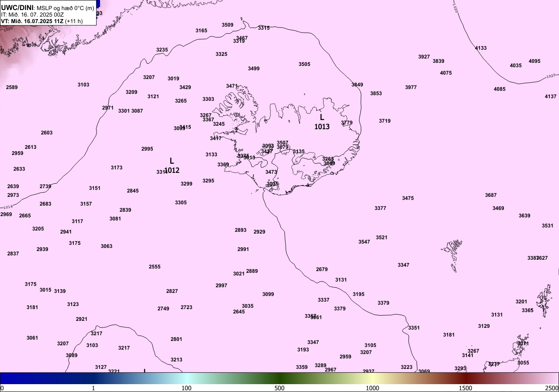This screenshot has width=559, height=392.
Task: Click the height value 3325
Action: pos(221,54)
